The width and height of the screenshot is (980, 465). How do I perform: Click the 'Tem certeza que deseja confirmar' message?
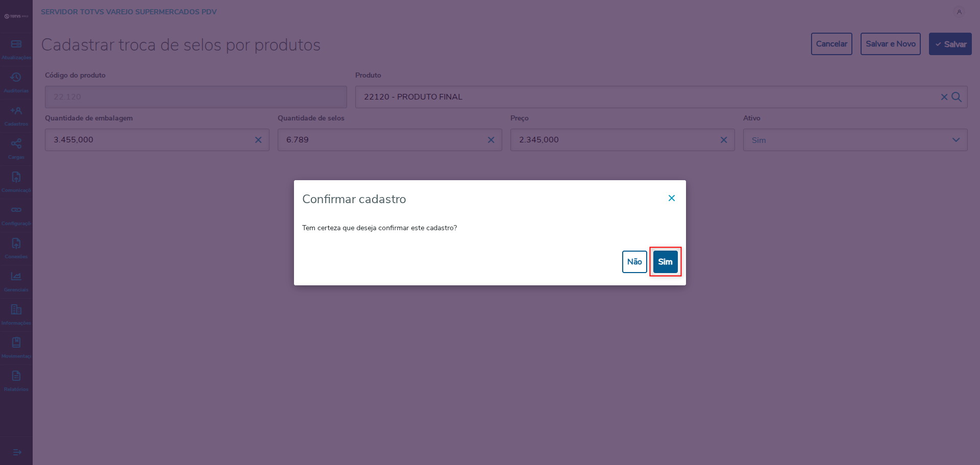click(380, 228)
